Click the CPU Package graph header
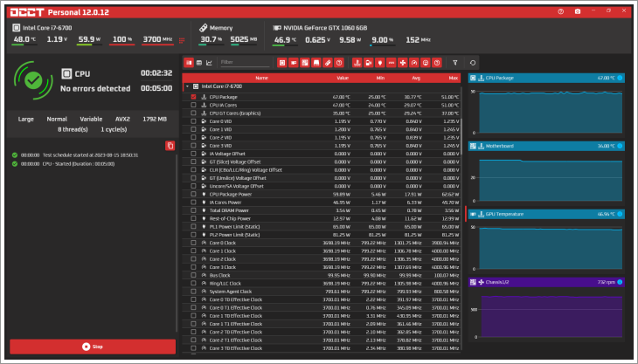Viewport: 638px width, 364px height. 546,78
